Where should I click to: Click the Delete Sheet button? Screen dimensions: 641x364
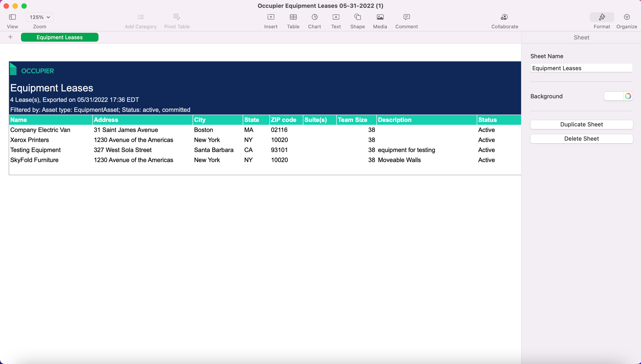pos(581,139)
